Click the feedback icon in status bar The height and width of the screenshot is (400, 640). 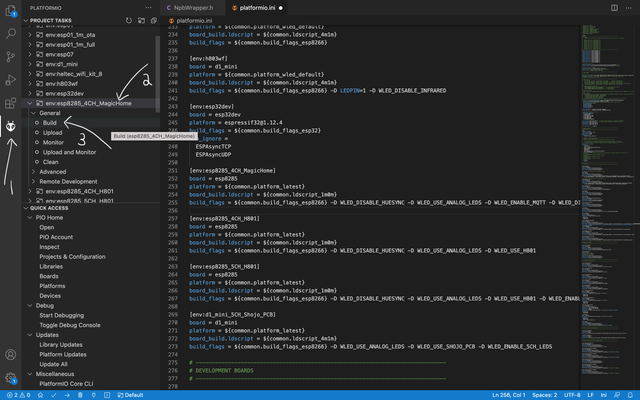click(x=617, y=395)
